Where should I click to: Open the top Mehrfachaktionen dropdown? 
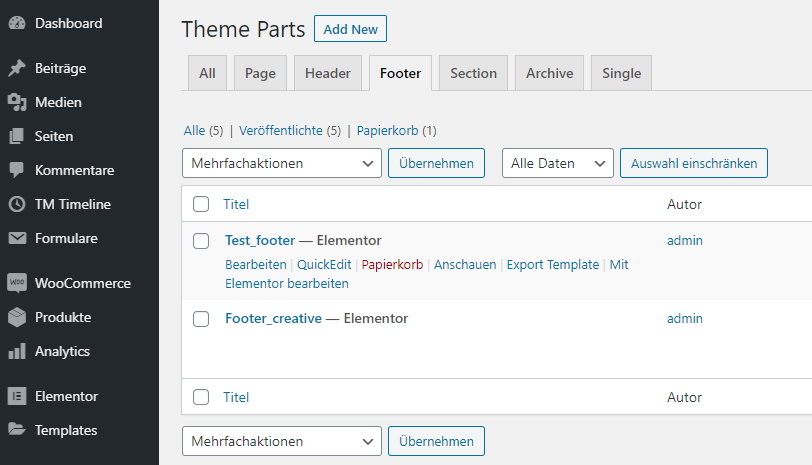281,163
